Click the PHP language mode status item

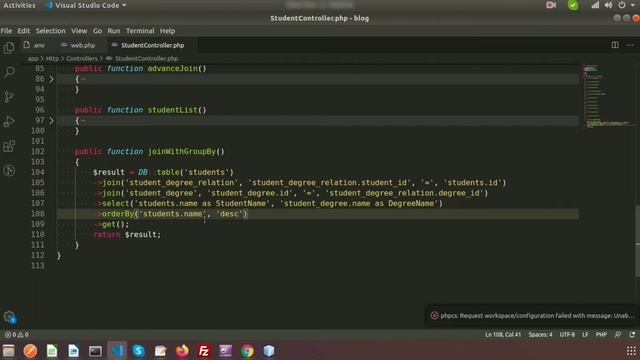[601, 335]
